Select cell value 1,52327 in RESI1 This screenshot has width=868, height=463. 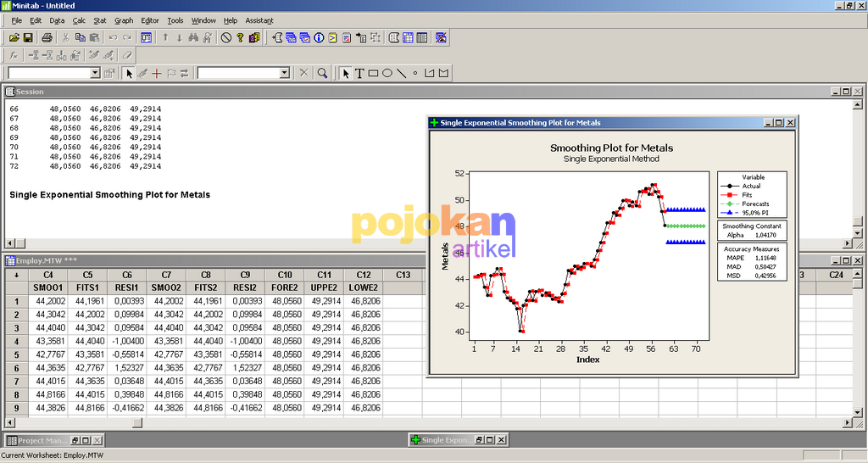(x=127, y=368)
